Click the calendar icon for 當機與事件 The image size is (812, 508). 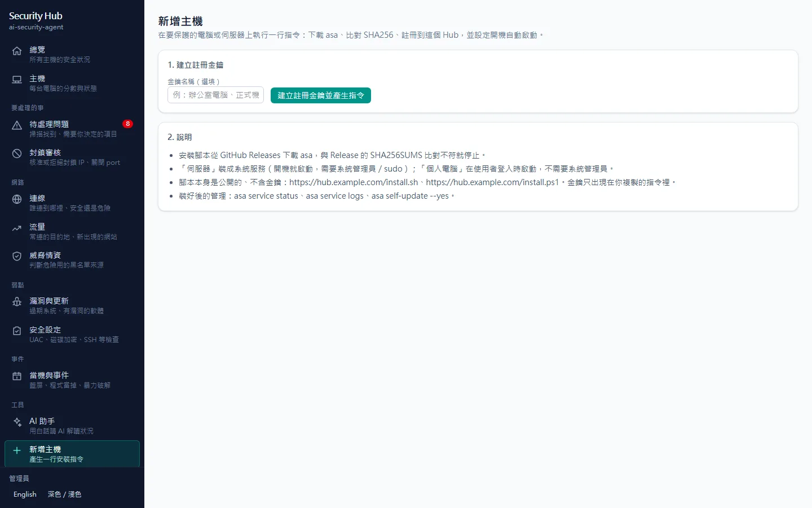(x=17, y=376)
